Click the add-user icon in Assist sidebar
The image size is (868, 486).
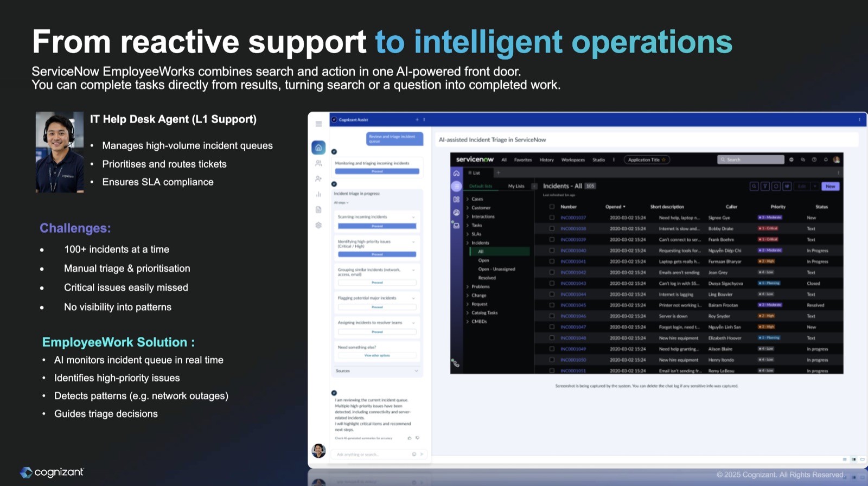click(318, 178)
